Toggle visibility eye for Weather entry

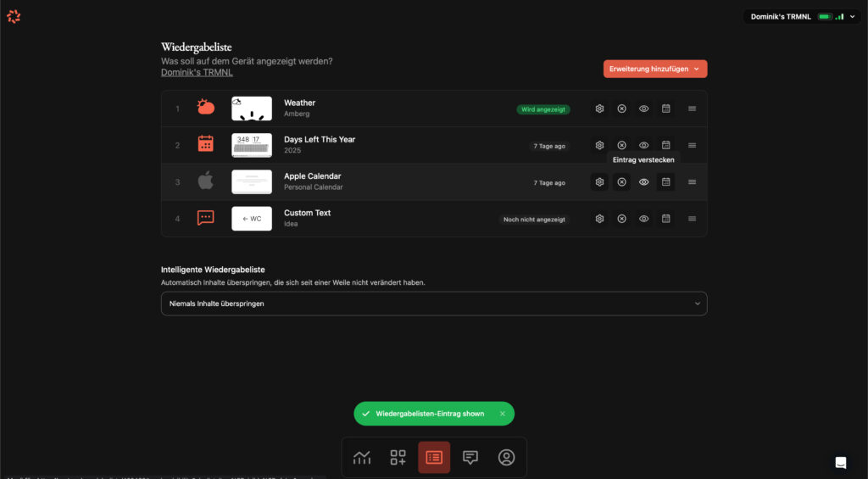644,109
